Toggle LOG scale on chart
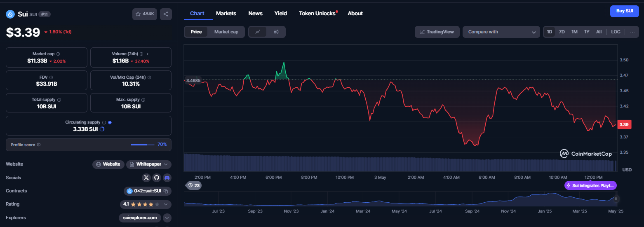Image resolution: width=644 pixels, height=227 pixels. [616, 32]
